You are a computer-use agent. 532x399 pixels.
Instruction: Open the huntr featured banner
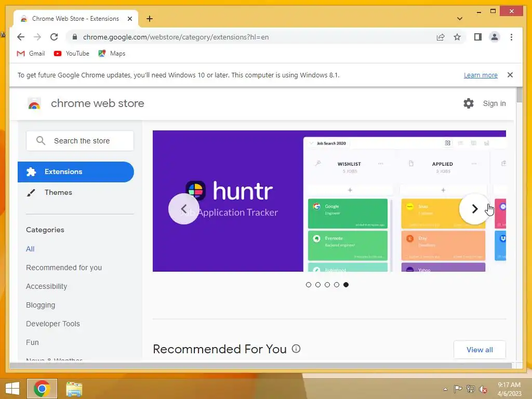(x=329, y=201)
